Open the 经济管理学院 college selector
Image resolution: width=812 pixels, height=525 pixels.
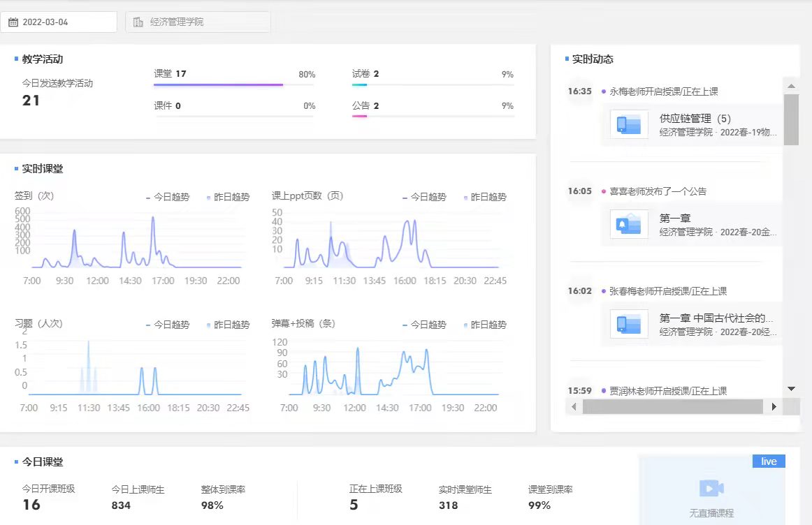[198, 22]
